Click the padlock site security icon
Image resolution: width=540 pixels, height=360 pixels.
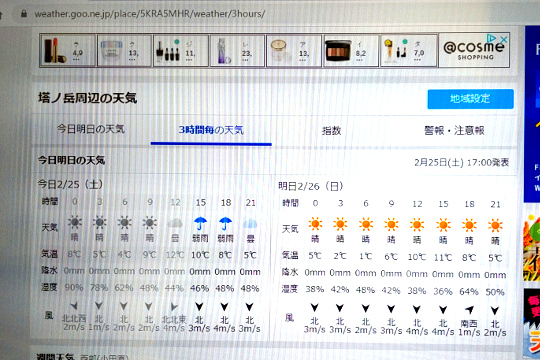[x=24, y=13]
